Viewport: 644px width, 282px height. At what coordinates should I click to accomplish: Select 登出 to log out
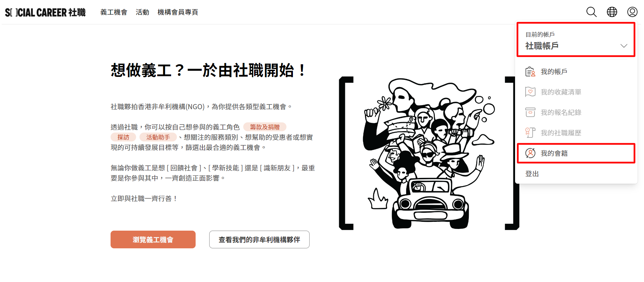(x=532, y=174)
